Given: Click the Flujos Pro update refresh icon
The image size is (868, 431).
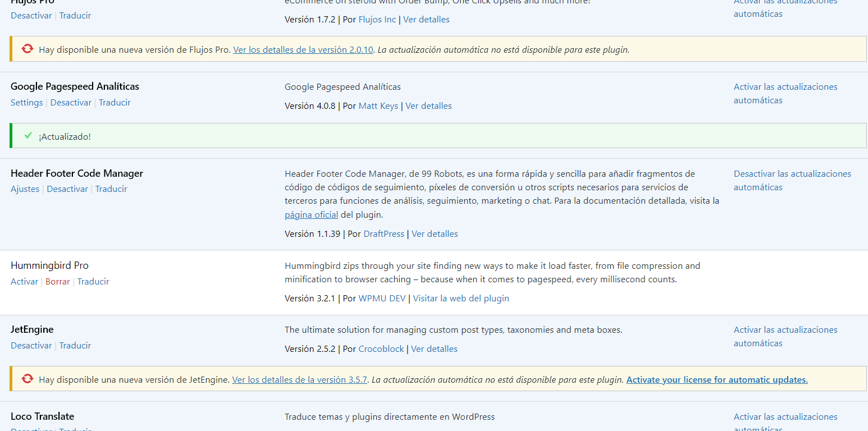Looking at the screenshot, I should (x=28, y=49).
